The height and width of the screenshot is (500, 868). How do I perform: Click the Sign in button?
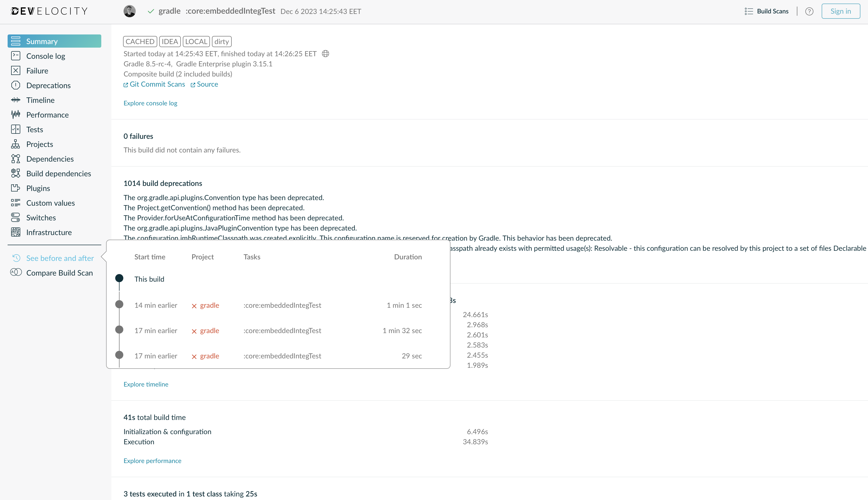pyautogui.click(x=841, y=11)
